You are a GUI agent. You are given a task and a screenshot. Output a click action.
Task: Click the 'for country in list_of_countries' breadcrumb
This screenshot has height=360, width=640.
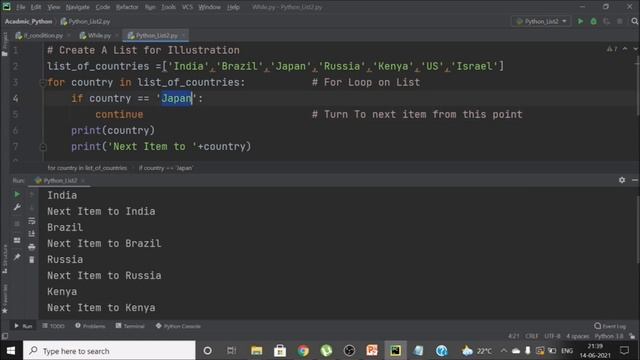[x=87, y=168]
